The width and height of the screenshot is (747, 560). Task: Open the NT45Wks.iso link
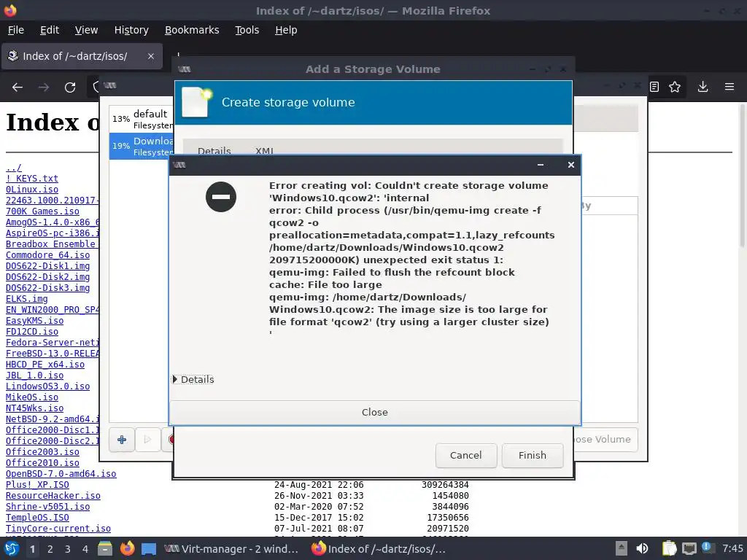click(x=35, y=408)
